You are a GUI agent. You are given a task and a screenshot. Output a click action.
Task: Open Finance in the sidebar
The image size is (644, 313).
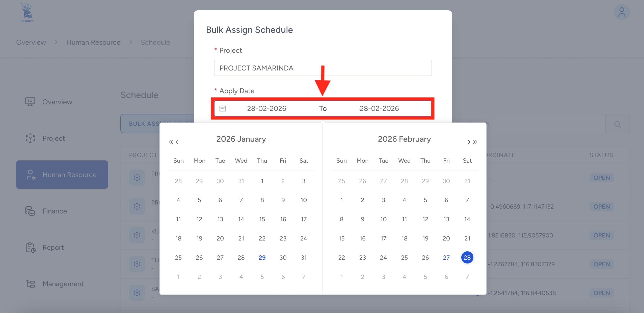pos(55,211)
